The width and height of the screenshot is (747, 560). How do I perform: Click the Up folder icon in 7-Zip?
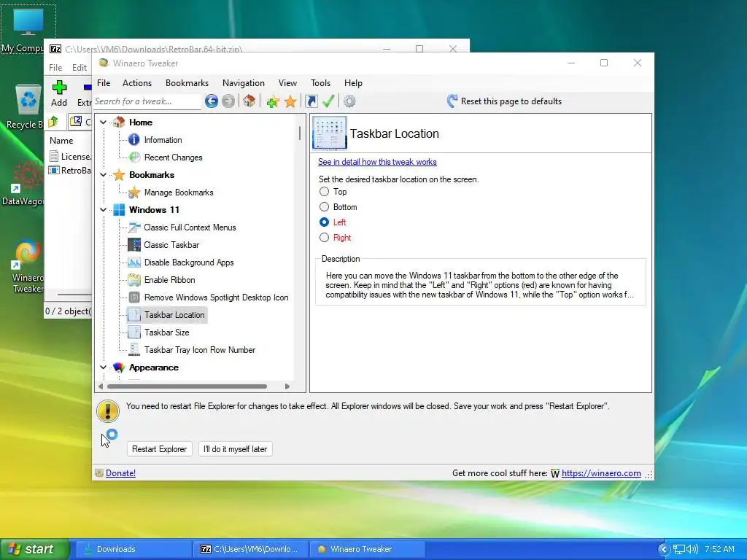click(x=53, y=122)
